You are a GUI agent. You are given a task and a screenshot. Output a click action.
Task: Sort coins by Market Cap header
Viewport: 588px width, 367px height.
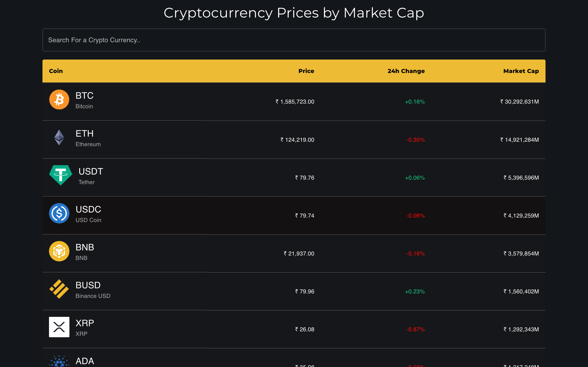[x=520, y=71]
